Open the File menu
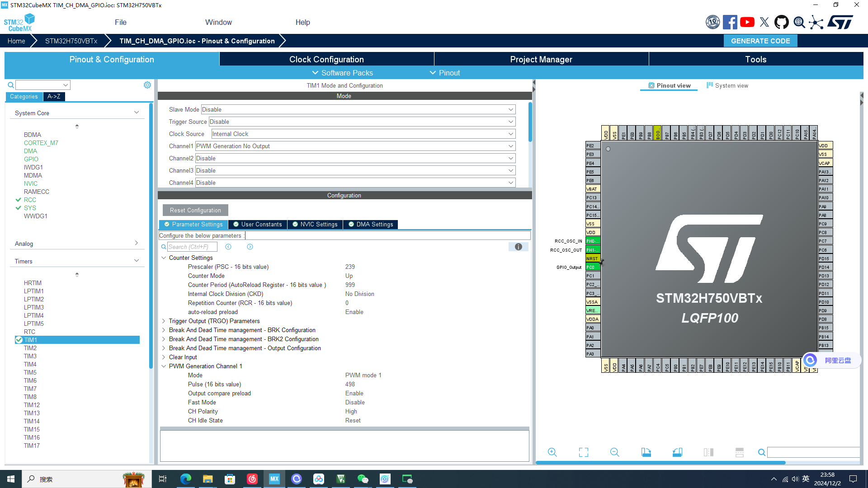This screenshot has width=868, height=488. (121, 22)
